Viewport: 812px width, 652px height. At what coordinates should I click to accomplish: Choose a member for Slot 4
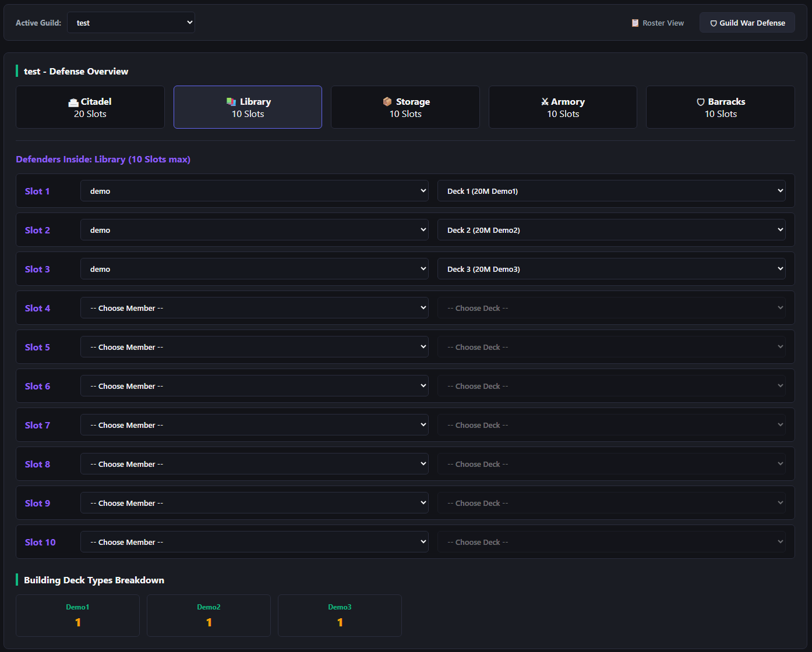pos(255,308)
